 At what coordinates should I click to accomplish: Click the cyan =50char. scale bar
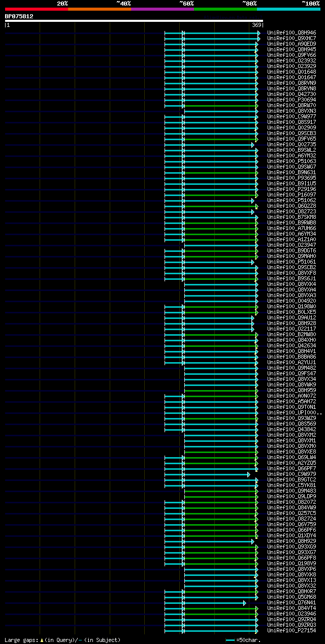(x=230, y=640)
